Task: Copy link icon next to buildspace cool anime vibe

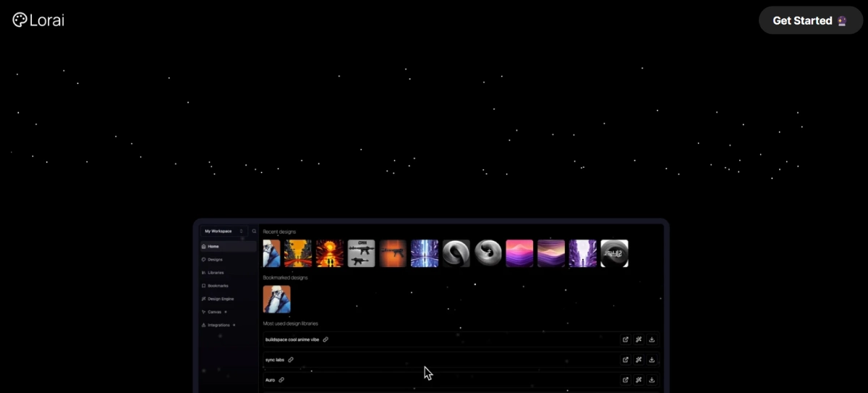Action: [325, 339]
